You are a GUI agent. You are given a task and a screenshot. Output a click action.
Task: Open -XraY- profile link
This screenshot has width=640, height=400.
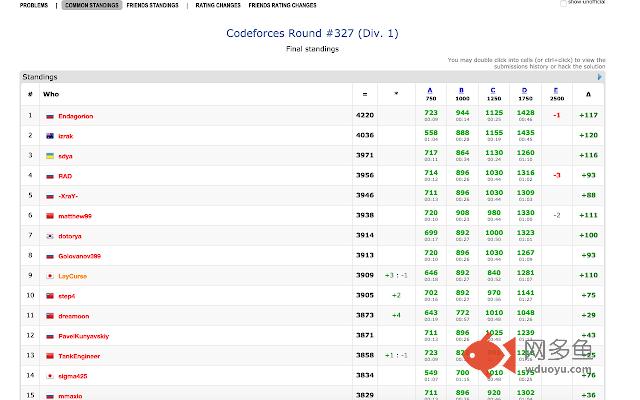pos(68,196)
